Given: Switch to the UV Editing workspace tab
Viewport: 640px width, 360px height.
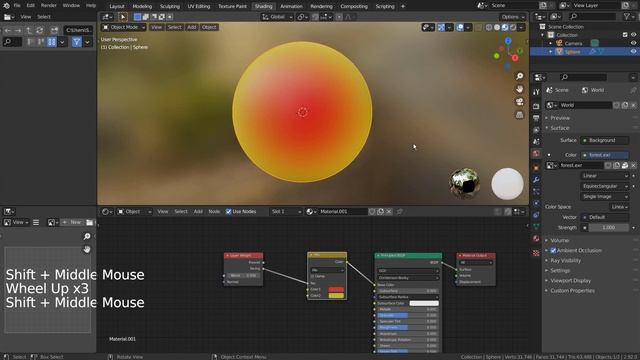Looking at the screenshot, I should [199, 6].
